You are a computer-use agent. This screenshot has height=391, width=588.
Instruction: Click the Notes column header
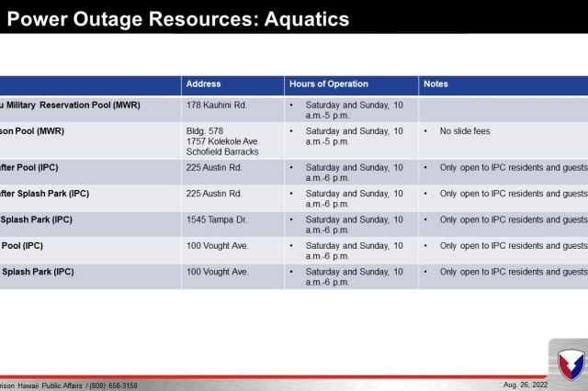click(435, 84)
